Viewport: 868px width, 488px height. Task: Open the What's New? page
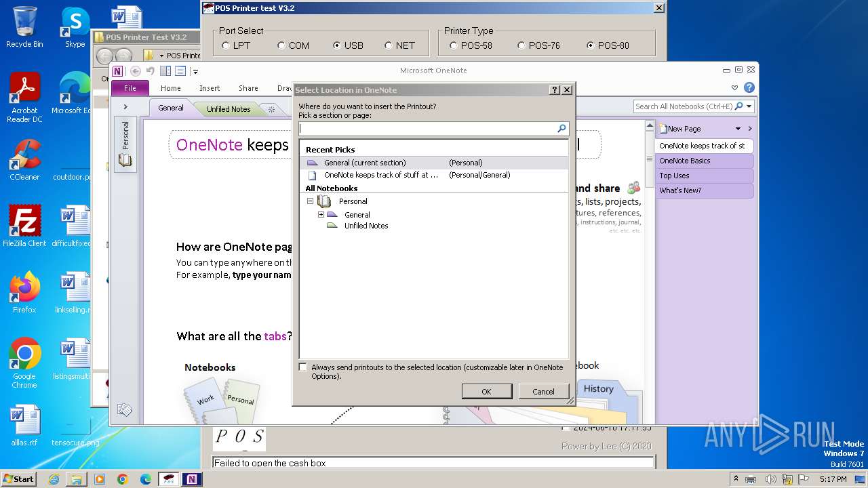click(x=704, y=190)
